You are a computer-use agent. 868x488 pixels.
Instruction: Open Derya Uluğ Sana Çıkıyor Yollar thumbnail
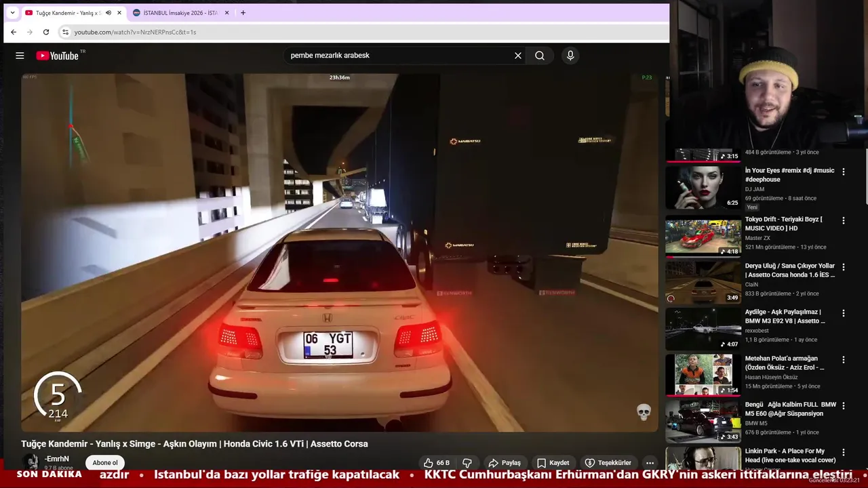703,283
